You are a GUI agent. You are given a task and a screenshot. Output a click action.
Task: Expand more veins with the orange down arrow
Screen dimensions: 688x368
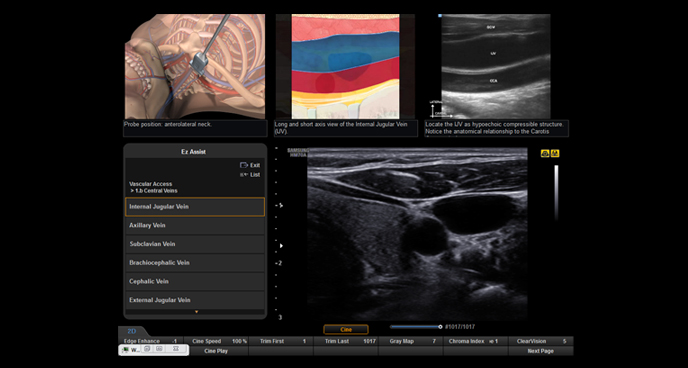[196, 312]
